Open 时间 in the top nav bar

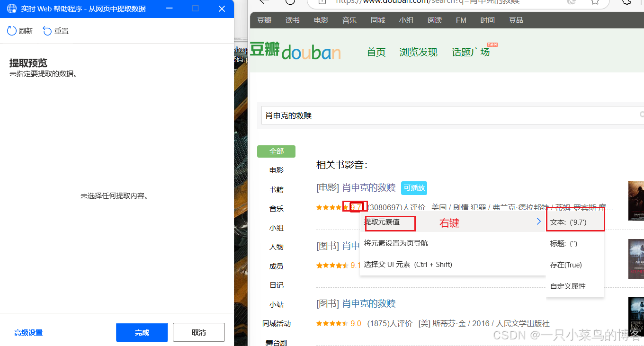487,20
